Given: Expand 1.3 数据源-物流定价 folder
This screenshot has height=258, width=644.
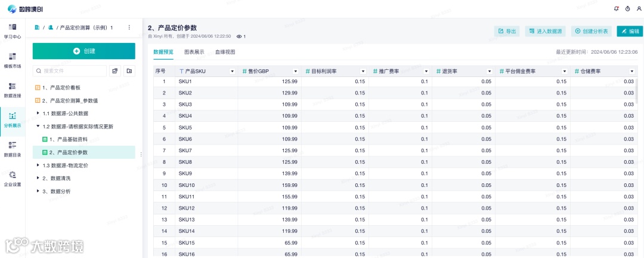Looking at the screenshot, I should (38, 165).
